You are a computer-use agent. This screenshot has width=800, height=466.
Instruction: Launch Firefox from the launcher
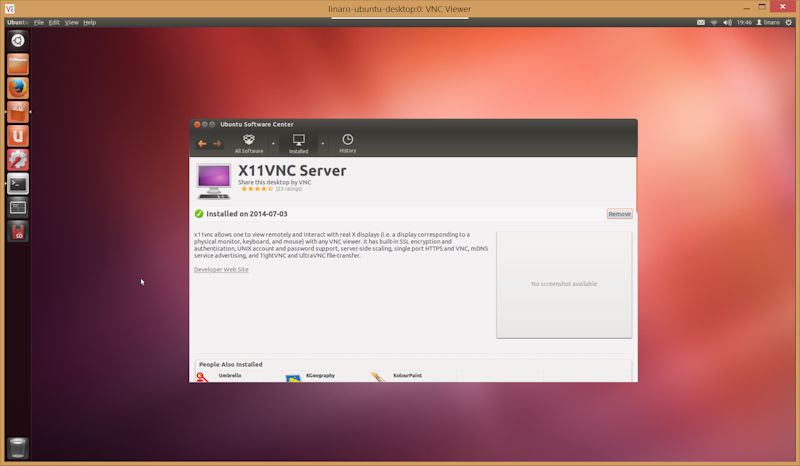[x=18, y=88]
